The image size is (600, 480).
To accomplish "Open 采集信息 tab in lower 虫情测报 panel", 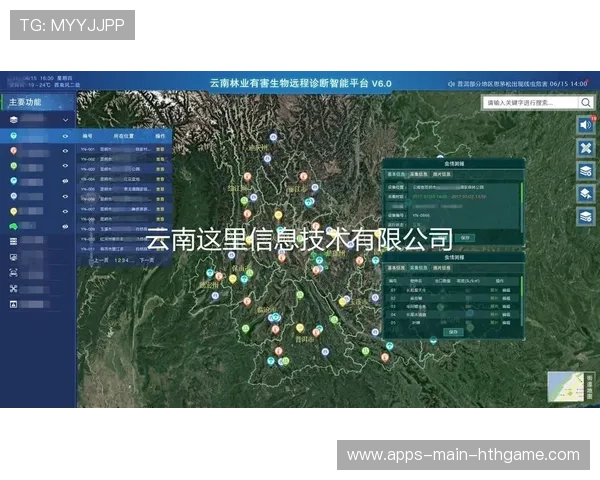I will pos(419,268).
